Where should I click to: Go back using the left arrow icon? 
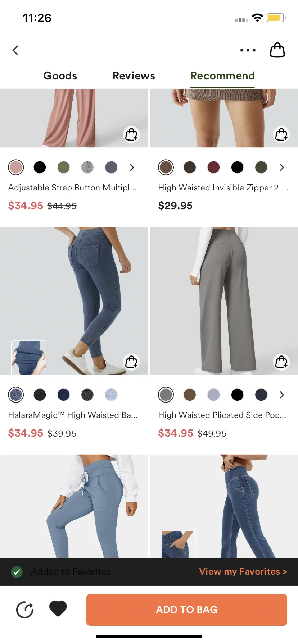(x=15, y=50)
